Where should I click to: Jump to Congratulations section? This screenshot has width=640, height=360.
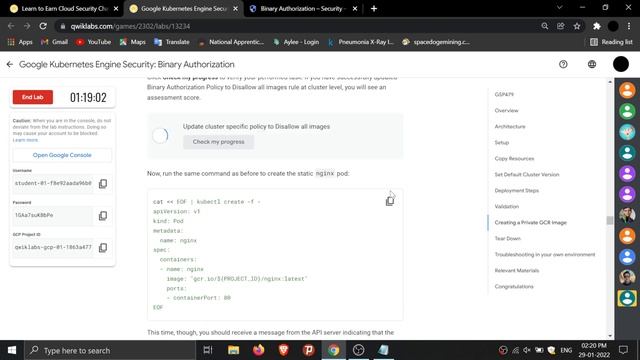514,287
